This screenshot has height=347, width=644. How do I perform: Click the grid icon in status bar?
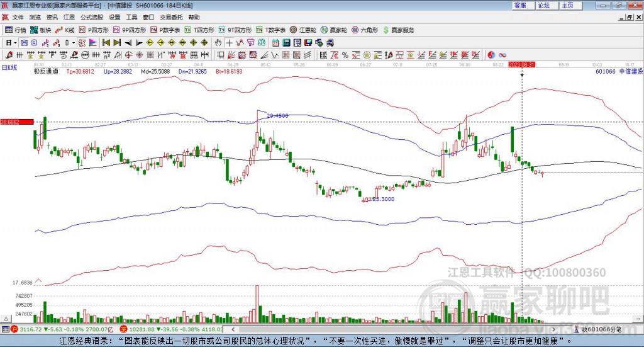point(5,329)
